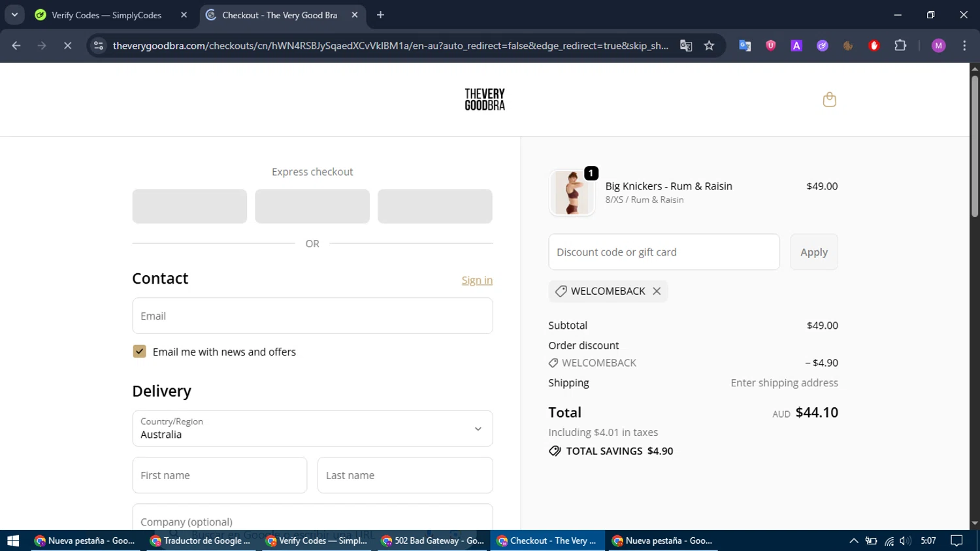The height and width of the screenshot is (551, 980).
Task: Uncheck Email me with news and offers
Action: click(x=139, y=352)
